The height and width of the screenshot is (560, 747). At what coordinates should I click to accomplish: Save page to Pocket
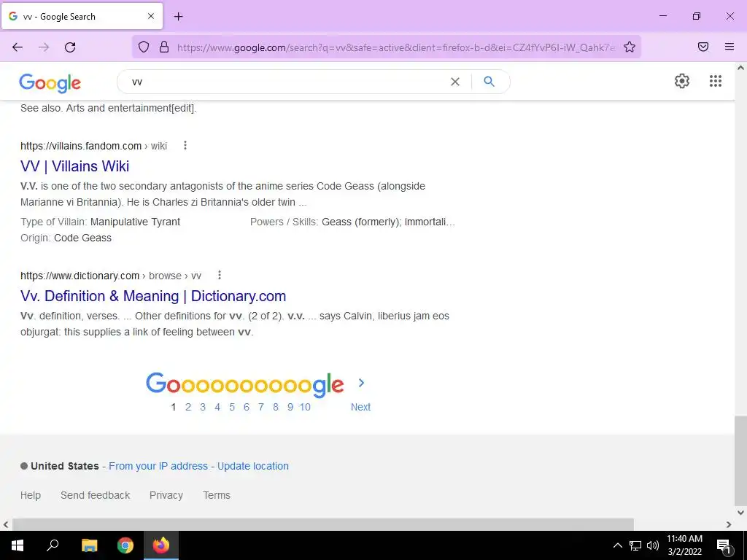click(x=703, y=47)
